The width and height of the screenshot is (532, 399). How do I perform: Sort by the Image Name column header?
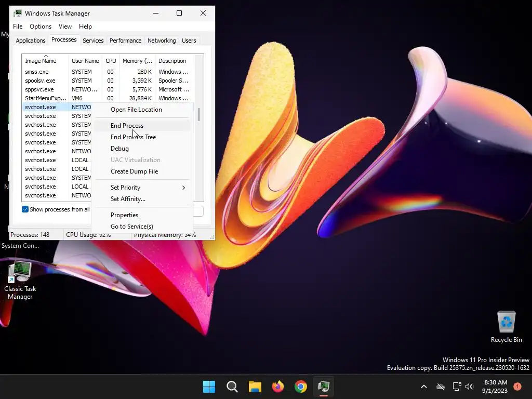click(45, 61)
